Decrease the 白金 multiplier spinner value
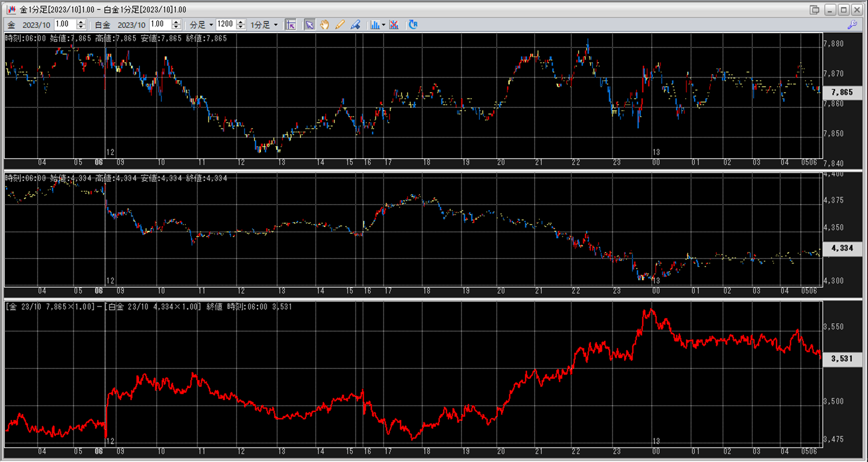Viewport: 868px width, 462px height. pyautogui.click(x=176, y=27)
